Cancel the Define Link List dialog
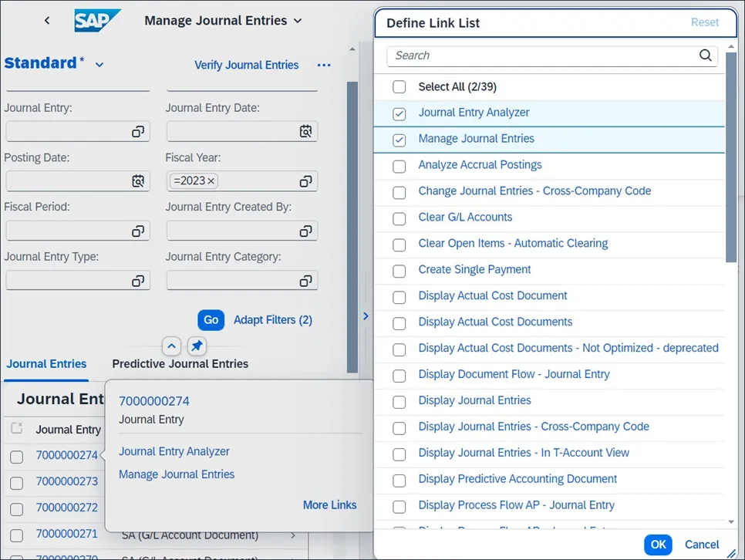The image size is (745, 560). [x=701, y=545]
